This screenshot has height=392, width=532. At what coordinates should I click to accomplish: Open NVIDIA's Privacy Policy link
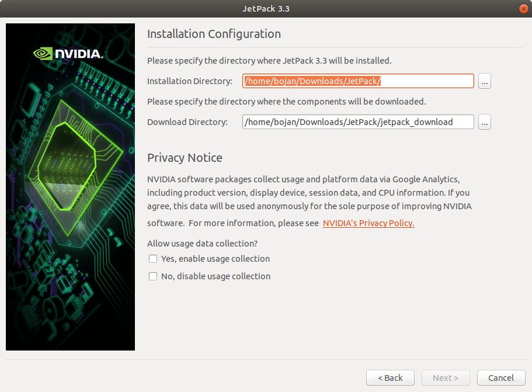(x=368, y=223)
